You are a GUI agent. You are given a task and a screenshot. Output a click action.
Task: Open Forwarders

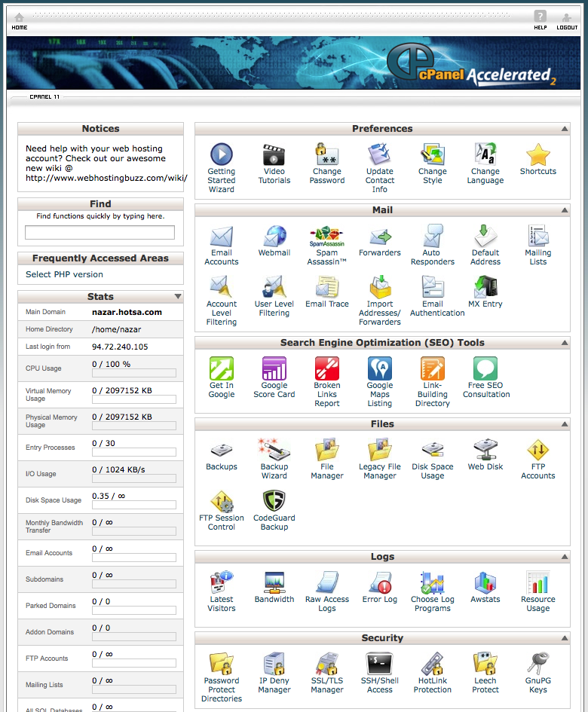tap(379, 236)
